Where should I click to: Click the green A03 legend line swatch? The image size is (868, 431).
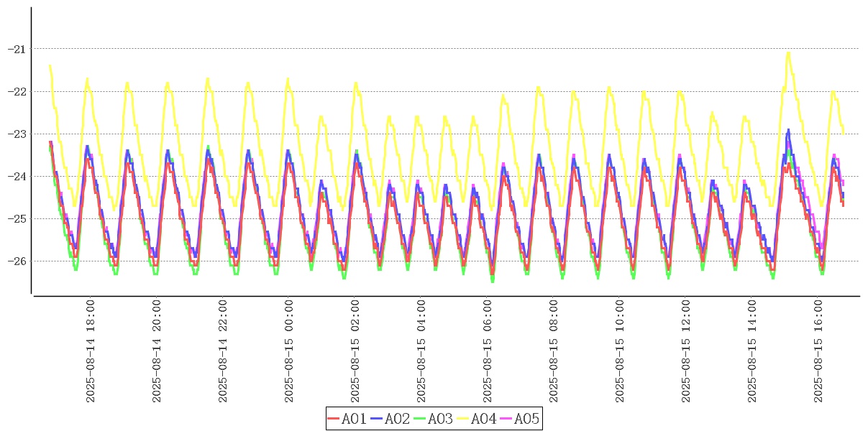[x=420, y=419]
